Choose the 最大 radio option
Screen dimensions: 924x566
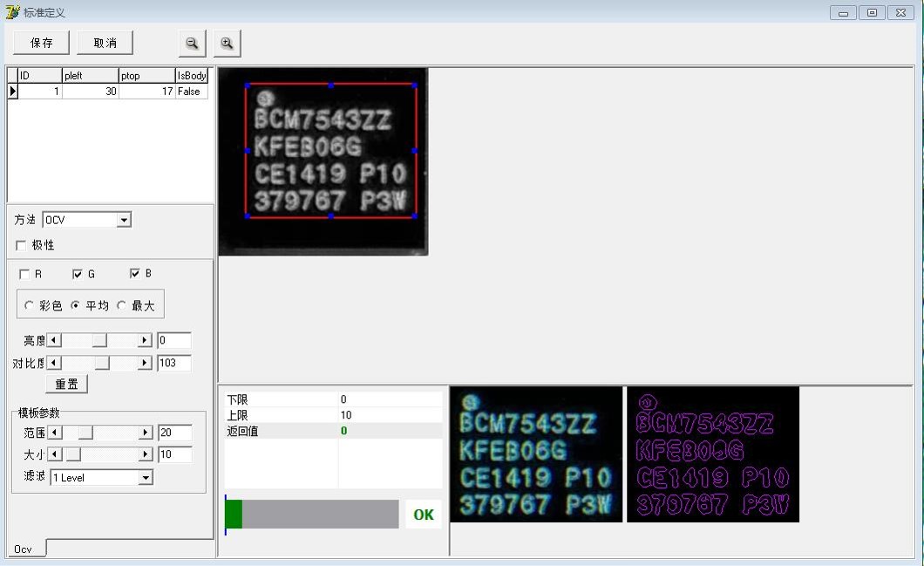tap(122, 305)
